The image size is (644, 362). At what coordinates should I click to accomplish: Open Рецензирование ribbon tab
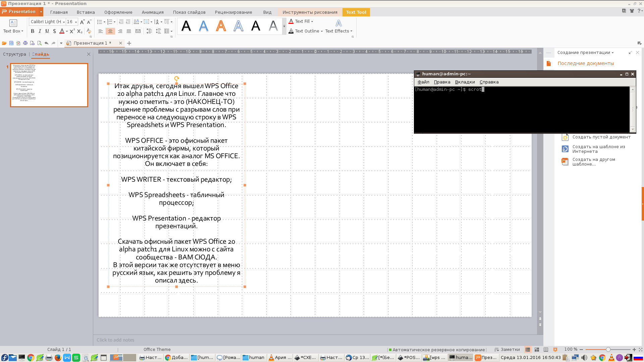(233, 12)
